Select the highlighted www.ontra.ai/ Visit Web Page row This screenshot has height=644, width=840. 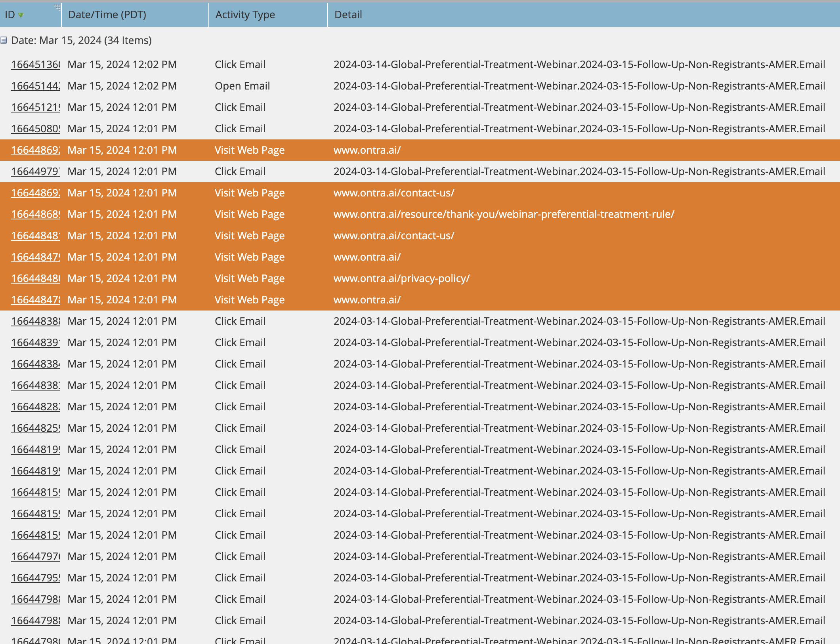pyautogui.click(x=357, y=150)
